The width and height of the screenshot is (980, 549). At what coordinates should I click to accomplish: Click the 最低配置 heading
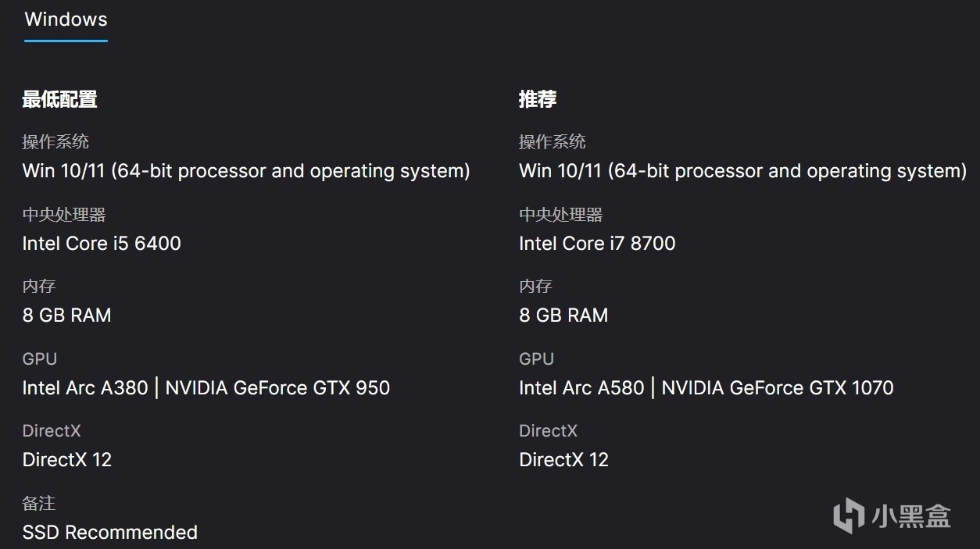(59, 99)
